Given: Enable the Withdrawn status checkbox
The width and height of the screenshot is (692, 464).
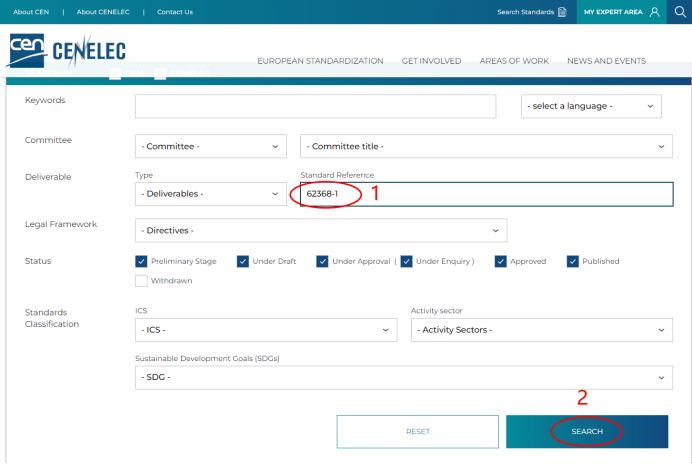Looking at the screenshot, I should 141,281.
